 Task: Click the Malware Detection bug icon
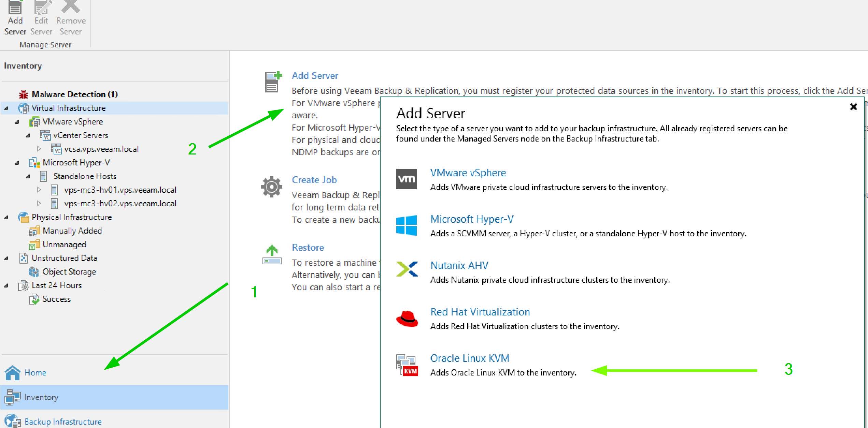(x=24, y=94)
